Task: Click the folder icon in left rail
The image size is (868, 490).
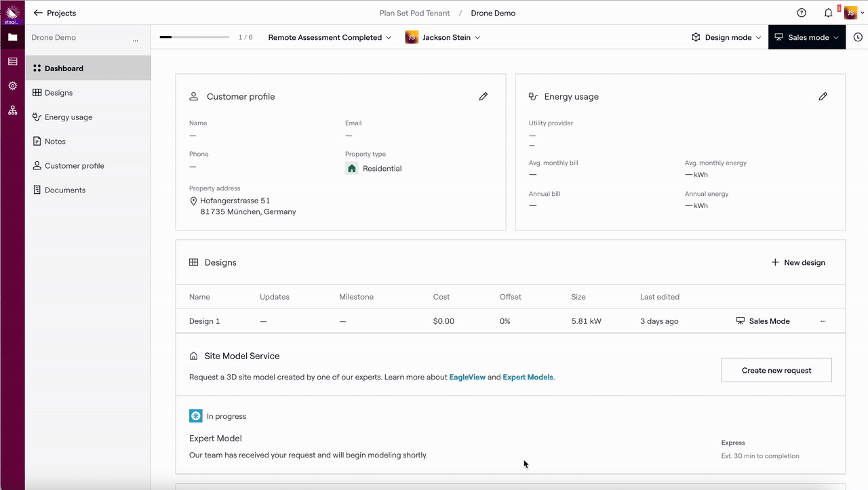Action: pyautogui.click(x=12, y=37)
